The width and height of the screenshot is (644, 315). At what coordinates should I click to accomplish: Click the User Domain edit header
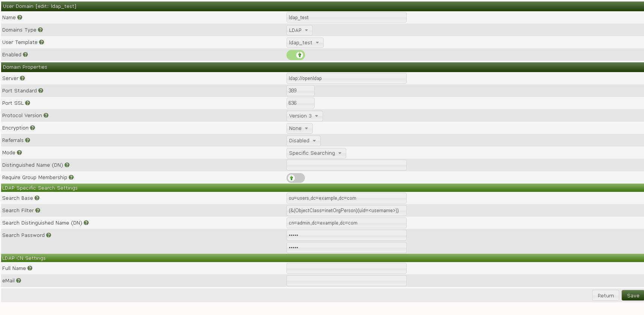tap(322, 6)
